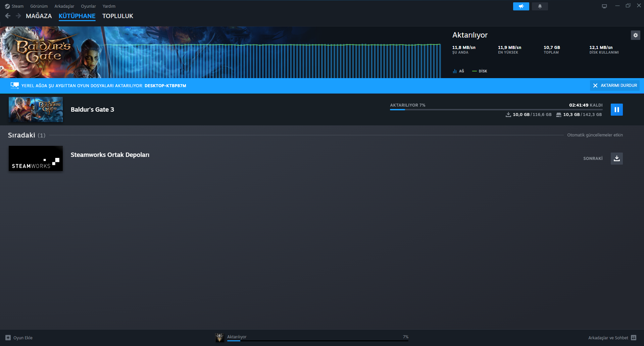Click the 11,9 MB/sn peak speed value
This screenshot has height=346, width=644.
click(x=509, y=48)
